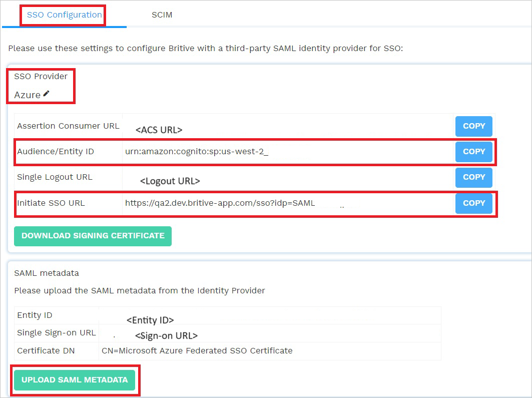Switch to the SSO Configuration tab
The image size is (532, 398).
(64, 15)
